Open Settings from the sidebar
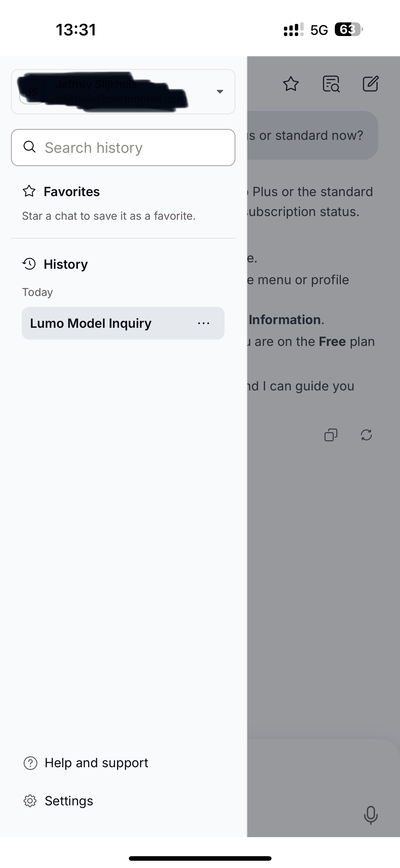400x868 pixels. point(69,801)
